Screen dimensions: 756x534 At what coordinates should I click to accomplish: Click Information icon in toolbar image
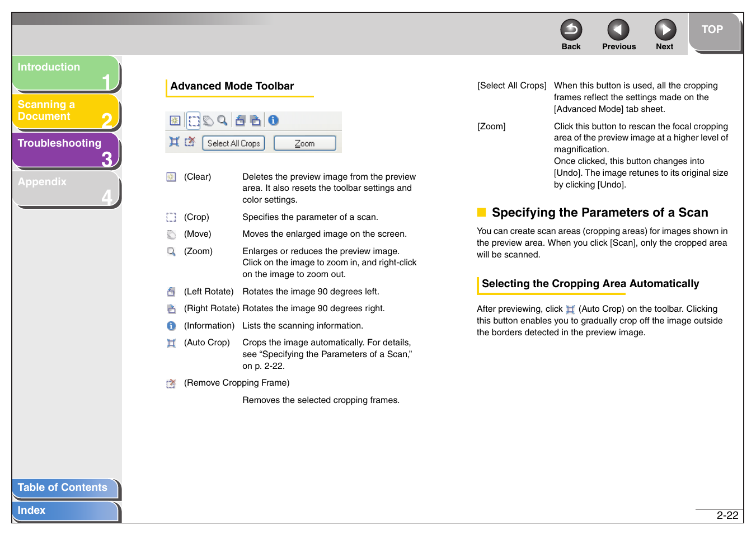coord(274,120)
